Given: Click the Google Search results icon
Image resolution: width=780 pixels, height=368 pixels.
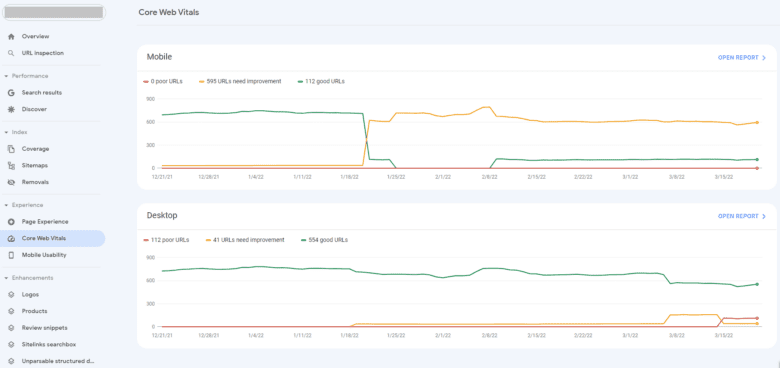Looking at the screenshot, I should point(11,93).
